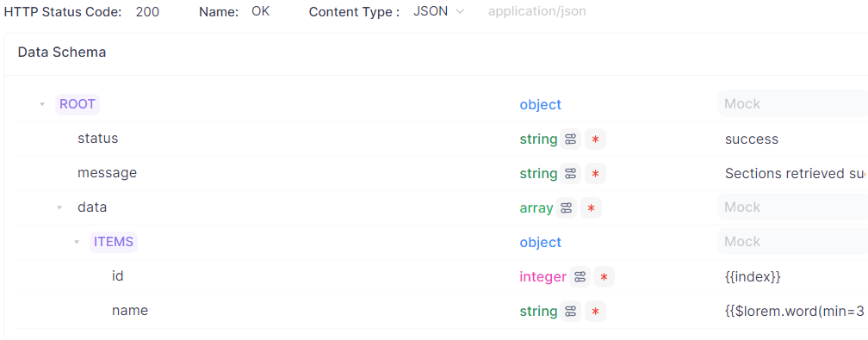Screen dimensions: 868x340
Task: Change the ROOT object type
Action: point(540,104)
